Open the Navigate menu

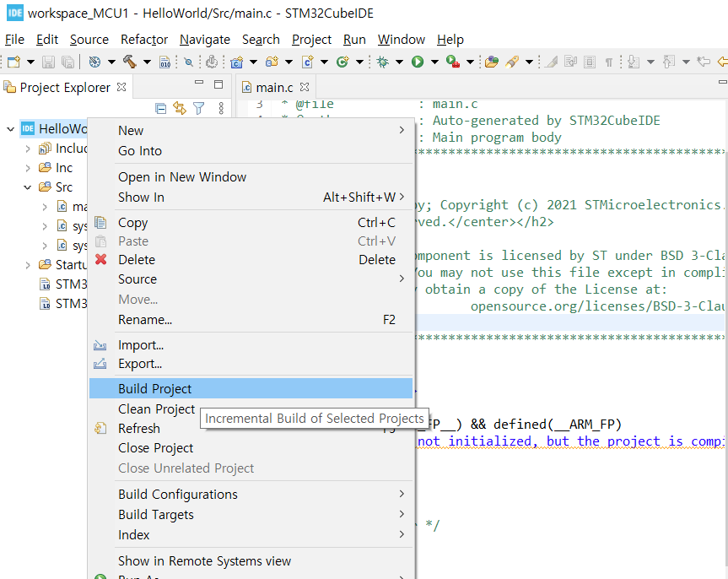[x=205, y=40]
